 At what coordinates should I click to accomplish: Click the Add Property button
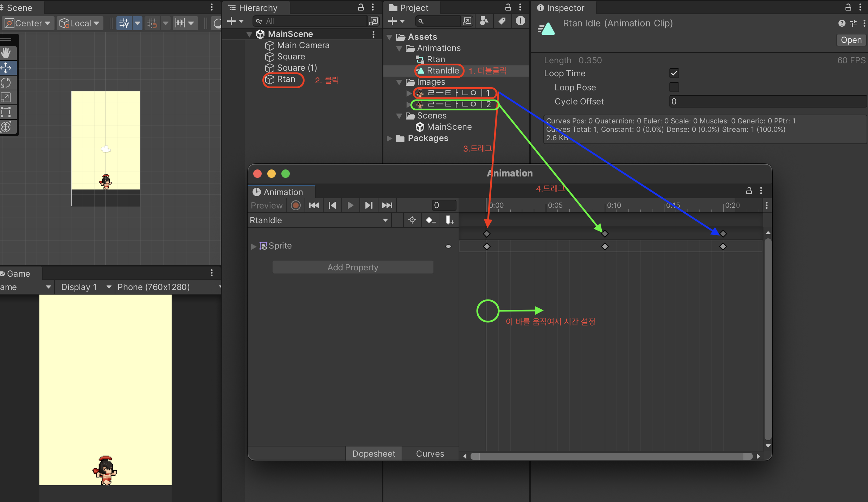coord(353,268)
